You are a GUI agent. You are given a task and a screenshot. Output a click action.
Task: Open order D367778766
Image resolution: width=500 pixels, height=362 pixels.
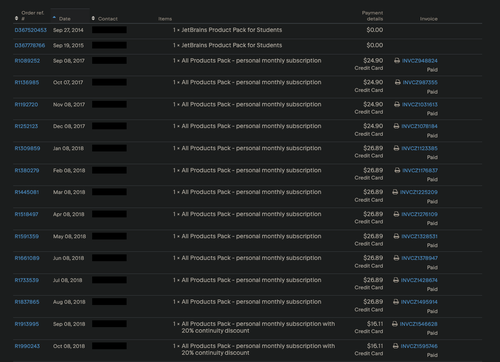pyautogui.click(x=30, y=45)
